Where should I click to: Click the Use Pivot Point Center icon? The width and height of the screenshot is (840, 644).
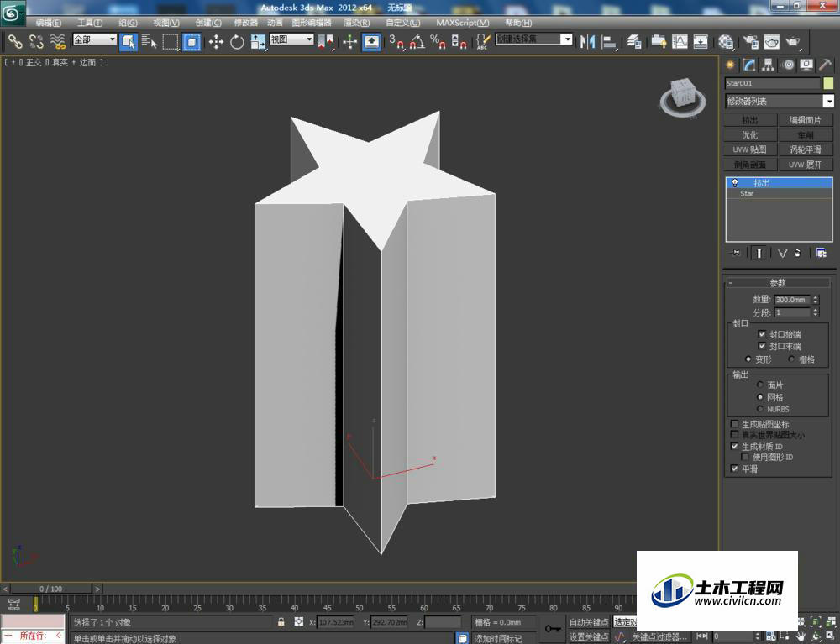pyautogui.click(x=326, y=41)
